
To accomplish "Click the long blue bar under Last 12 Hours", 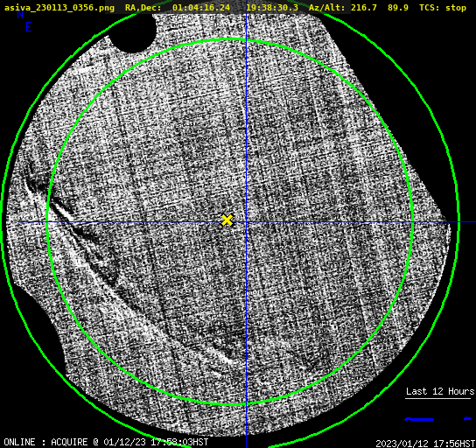I will click(419, 419).
